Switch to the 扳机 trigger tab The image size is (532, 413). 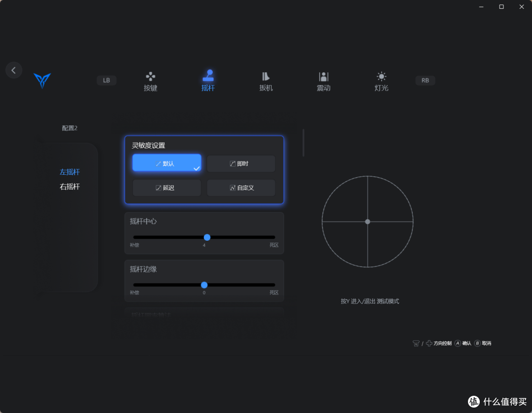coord(266,82)
